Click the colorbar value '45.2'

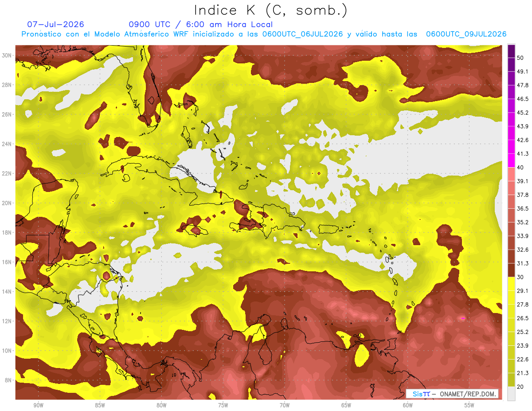pos(523,113)
